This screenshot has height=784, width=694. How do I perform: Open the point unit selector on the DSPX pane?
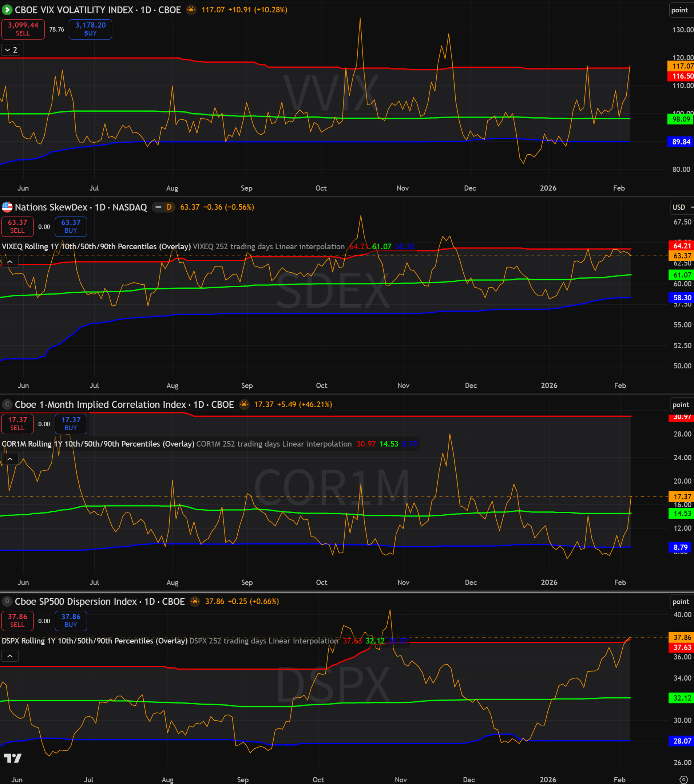pos(682,602)
